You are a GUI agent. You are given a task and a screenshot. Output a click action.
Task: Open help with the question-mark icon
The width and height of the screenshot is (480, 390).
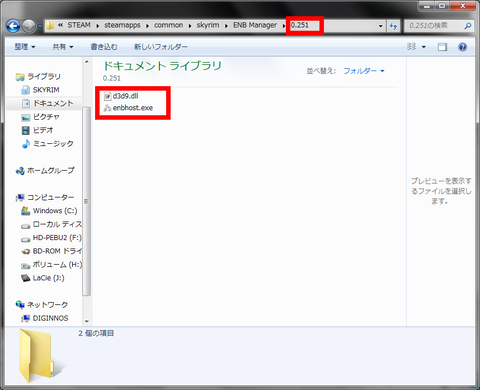462,47
